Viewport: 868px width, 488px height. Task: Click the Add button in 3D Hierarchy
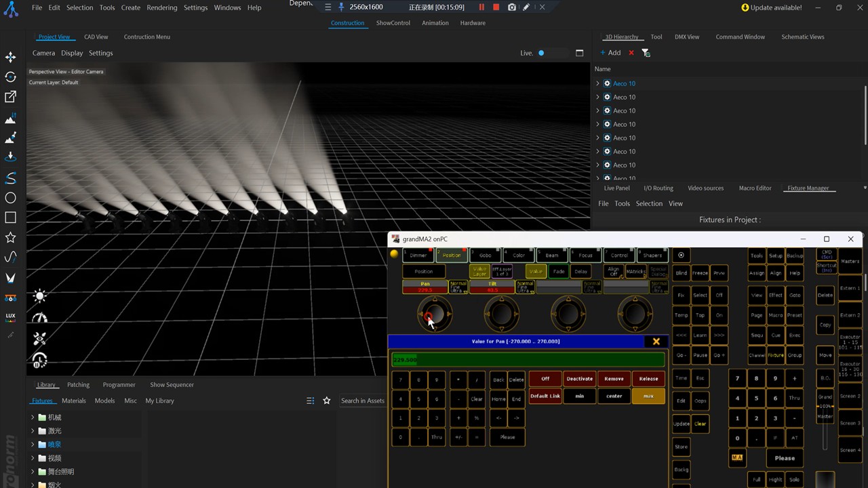click(x=610, y=53)
